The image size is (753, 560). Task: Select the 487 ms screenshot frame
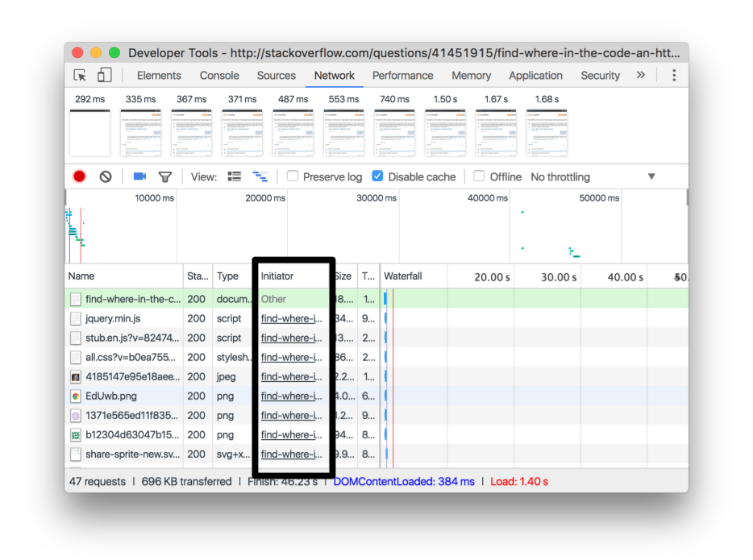click(x=293, y=133)
